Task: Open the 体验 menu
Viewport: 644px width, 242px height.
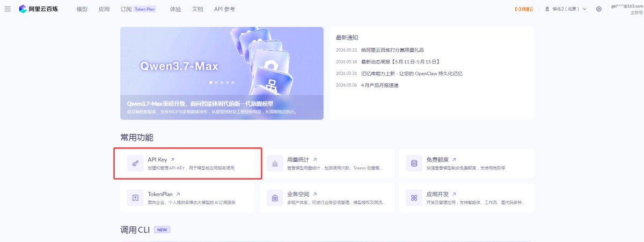Action: point(175,9)
